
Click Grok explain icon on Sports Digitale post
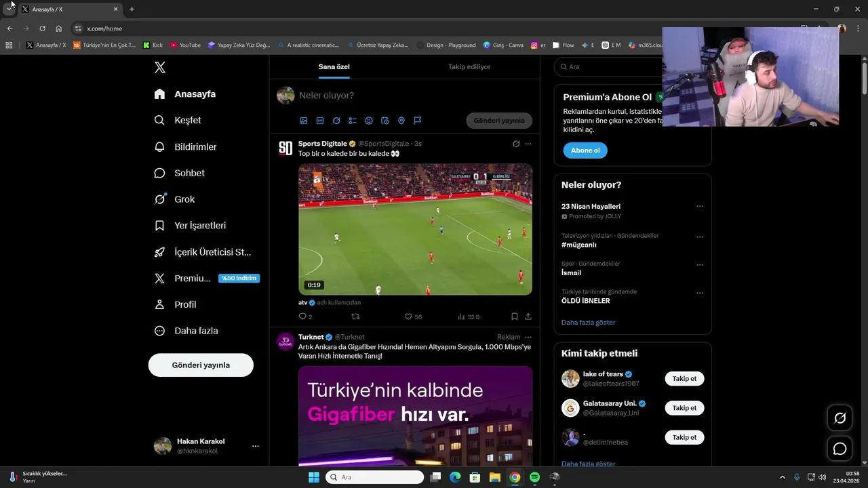click(516, 144)
